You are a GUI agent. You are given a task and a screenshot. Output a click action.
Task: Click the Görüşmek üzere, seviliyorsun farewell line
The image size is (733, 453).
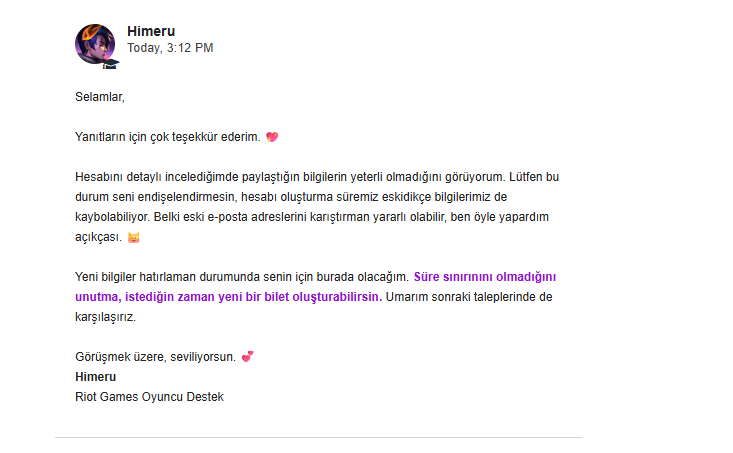tap(155, 357)
